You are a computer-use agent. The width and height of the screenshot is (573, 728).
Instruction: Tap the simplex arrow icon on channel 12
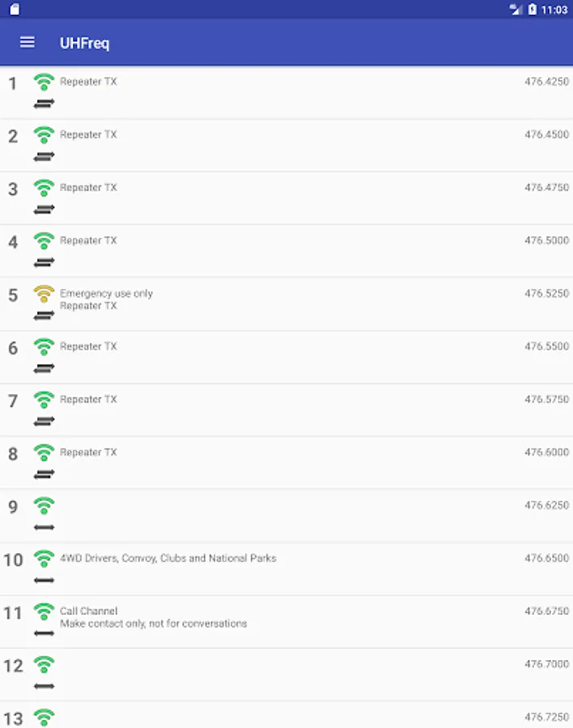45,686
